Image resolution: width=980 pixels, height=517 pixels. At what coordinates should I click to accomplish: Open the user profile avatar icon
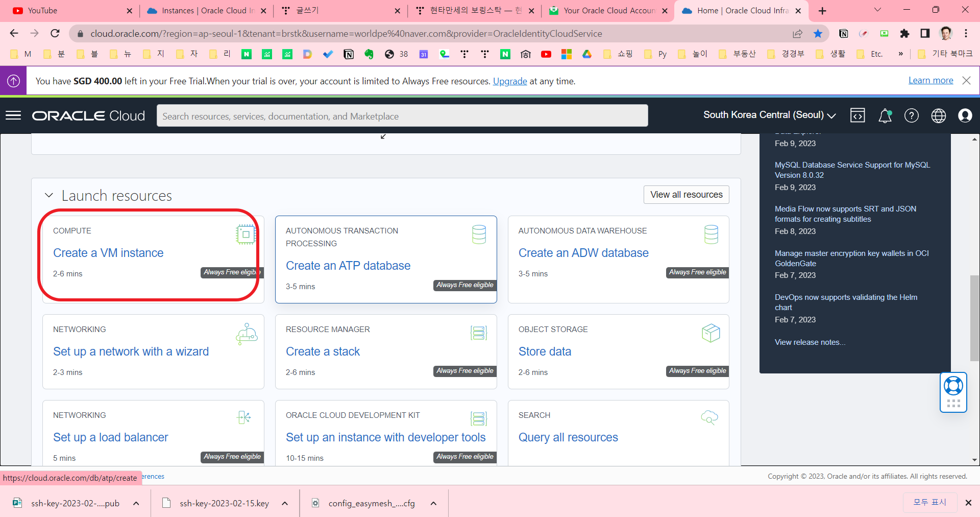click(x=965, y=116)
